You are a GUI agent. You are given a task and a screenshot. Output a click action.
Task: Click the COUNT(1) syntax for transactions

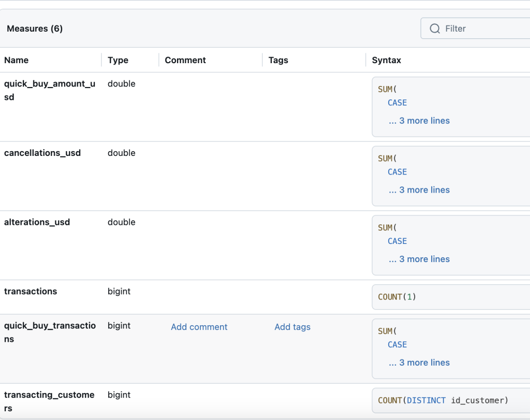396,297
